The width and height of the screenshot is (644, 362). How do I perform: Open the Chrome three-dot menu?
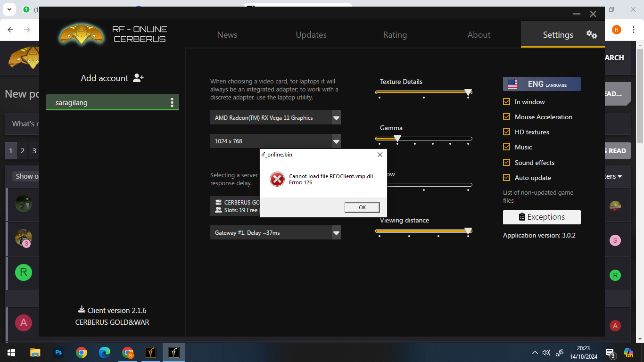click(x=634, y=30)
